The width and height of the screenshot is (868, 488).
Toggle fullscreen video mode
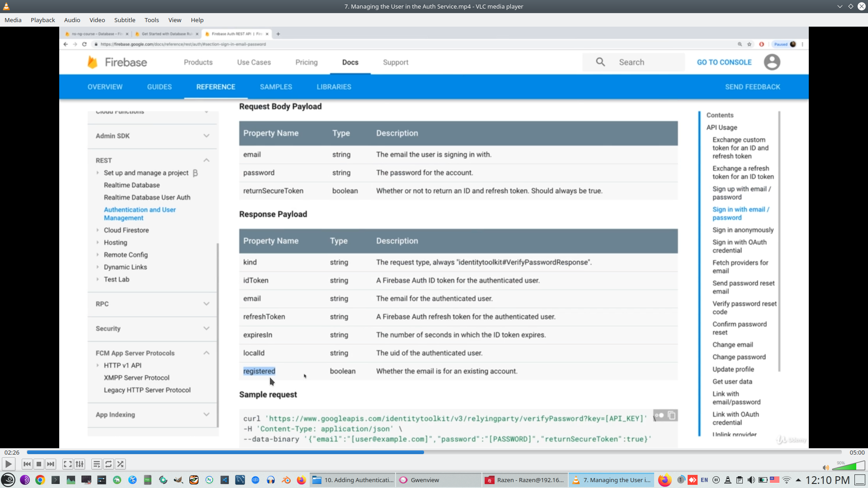68,464
